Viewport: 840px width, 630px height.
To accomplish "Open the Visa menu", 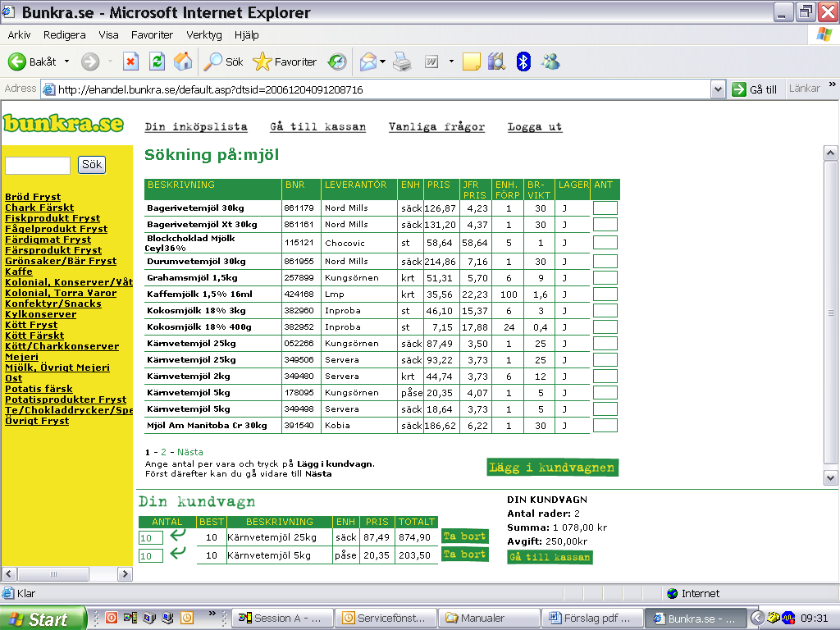I will (x=108, y=34).
